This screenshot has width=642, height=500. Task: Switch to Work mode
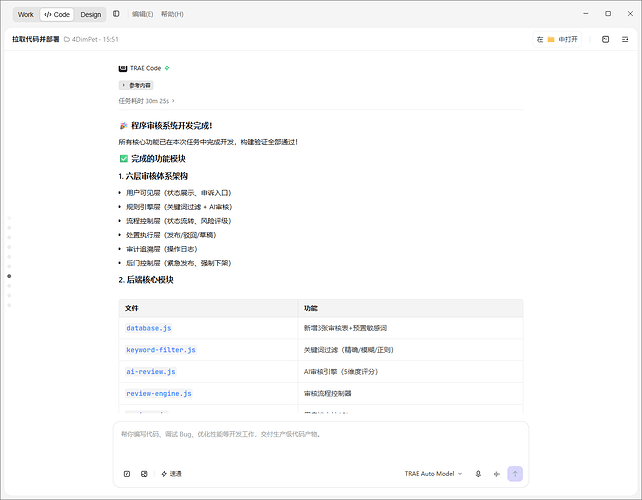pos(25,14)
